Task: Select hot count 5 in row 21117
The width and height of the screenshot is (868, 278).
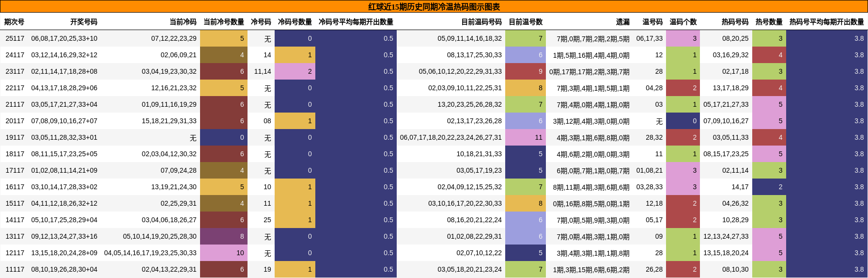Action: click(769, 104)
